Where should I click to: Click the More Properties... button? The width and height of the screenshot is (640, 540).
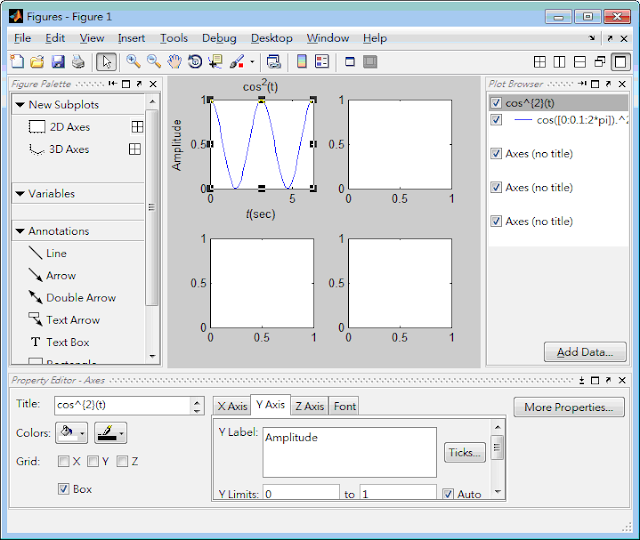[x=569, y=407]
